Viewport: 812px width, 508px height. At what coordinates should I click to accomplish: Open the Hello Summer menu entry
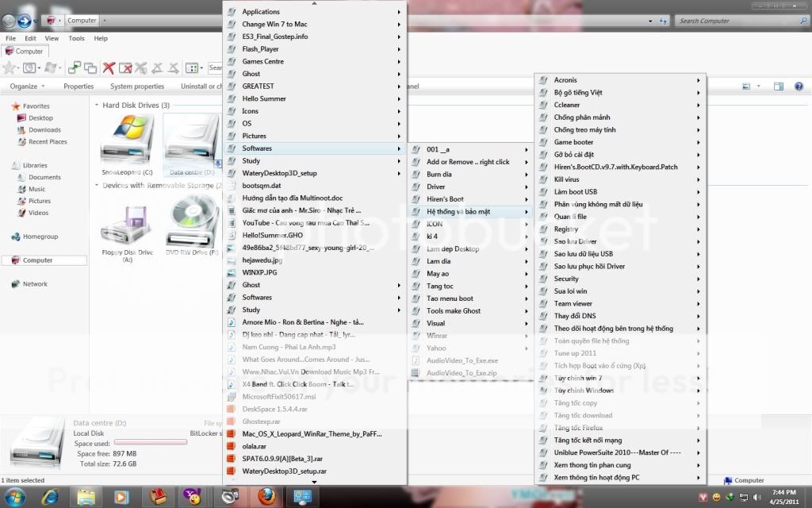tap(316, 98)
